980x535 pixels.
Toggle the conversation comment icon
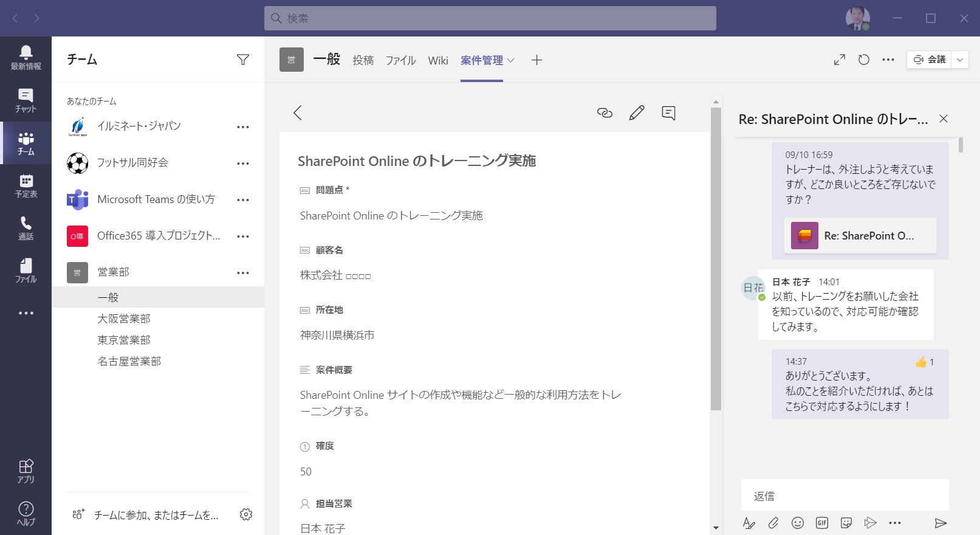pos(668,113)
